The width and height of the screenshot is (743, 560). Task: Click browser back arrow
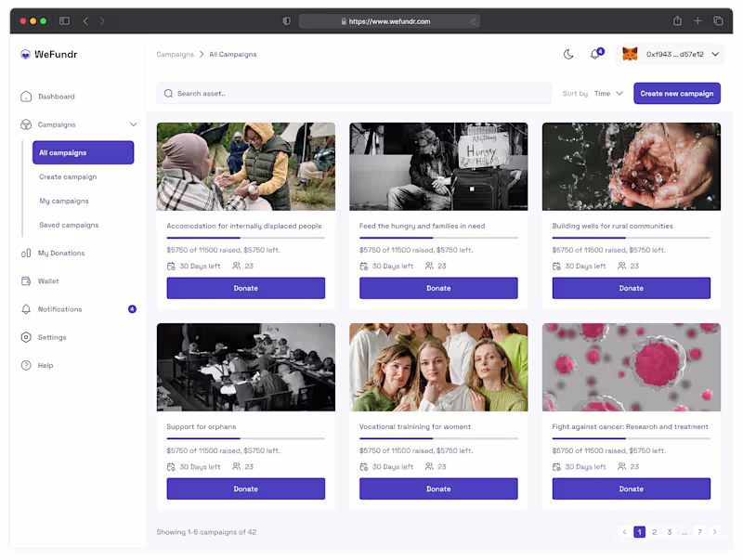(85, 20)
